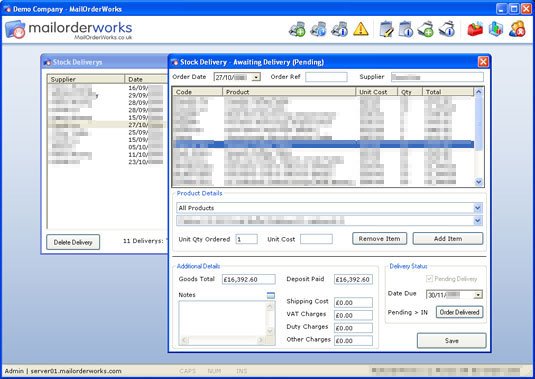
Task: Sort items by the Total column header
Action: 448,92
